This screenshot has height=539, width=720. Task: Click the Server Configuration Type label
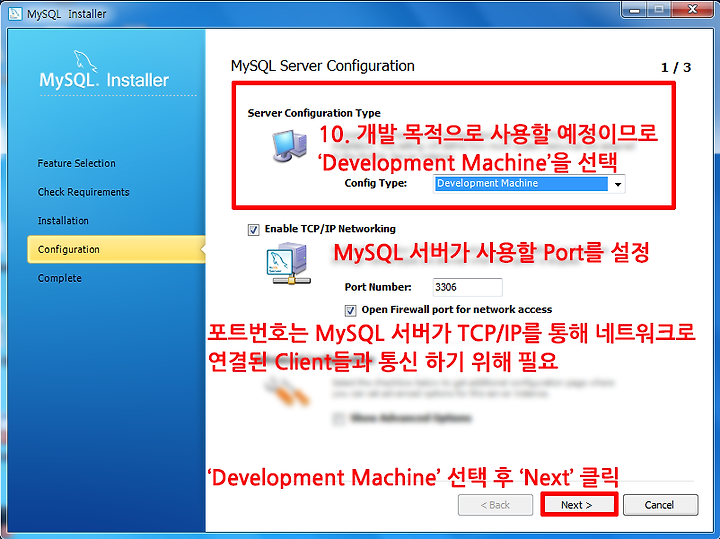(314, 113)
